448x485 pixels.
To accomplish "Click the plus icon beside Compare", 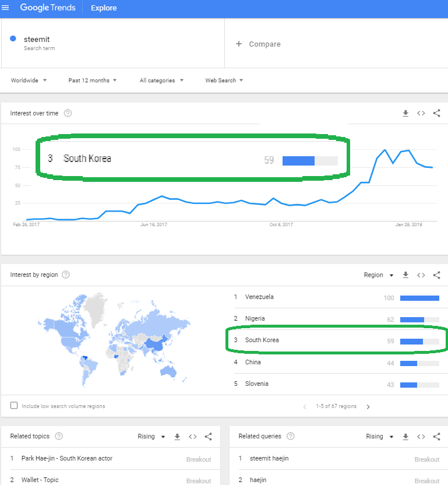I will tap(239, 44).
